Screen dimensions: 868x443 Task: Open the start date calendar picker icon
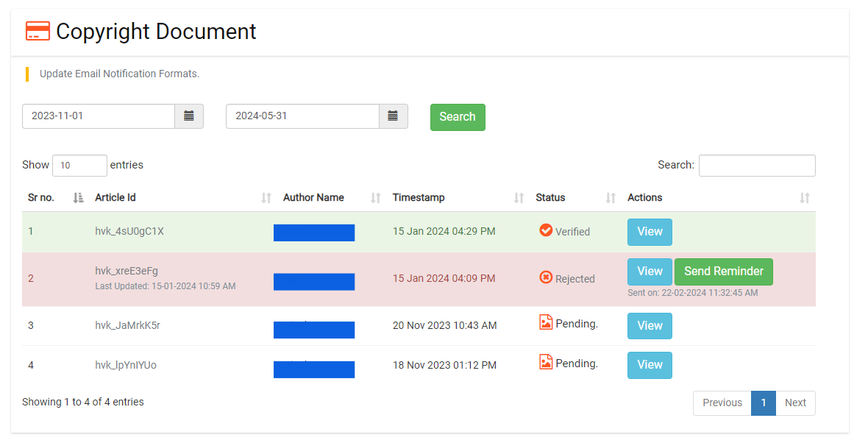[x=189, y=116]
